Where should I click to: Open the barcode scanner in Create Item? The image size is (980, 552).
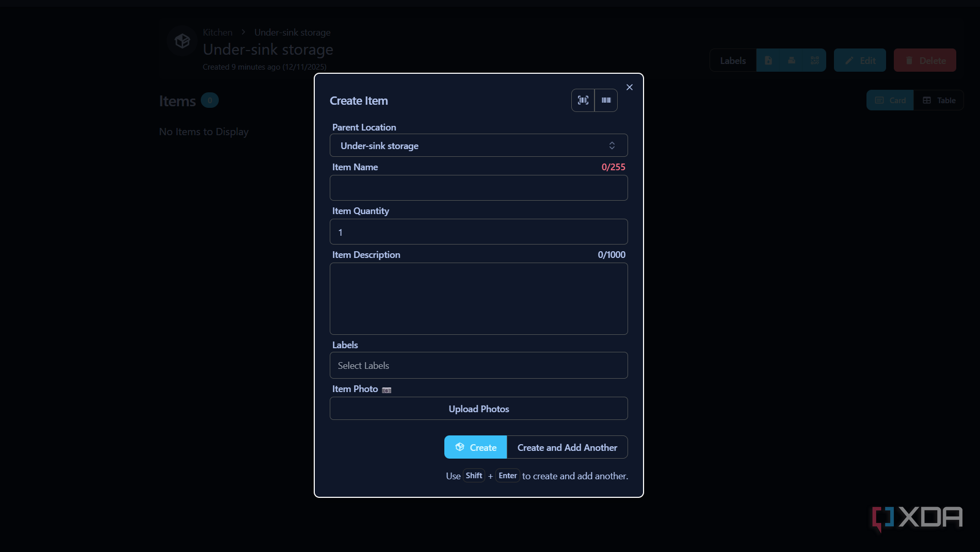coord(583,100)
